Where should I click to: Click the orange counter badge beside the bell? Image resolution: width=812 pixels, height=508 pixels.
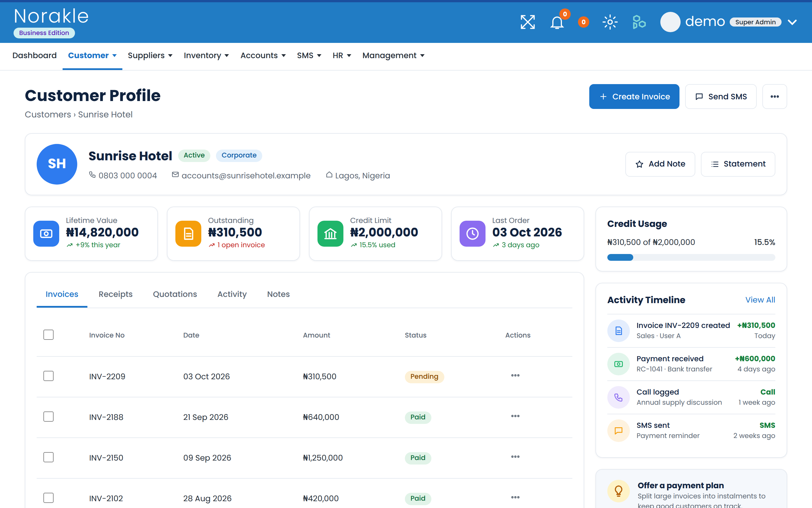pos(584,22)
